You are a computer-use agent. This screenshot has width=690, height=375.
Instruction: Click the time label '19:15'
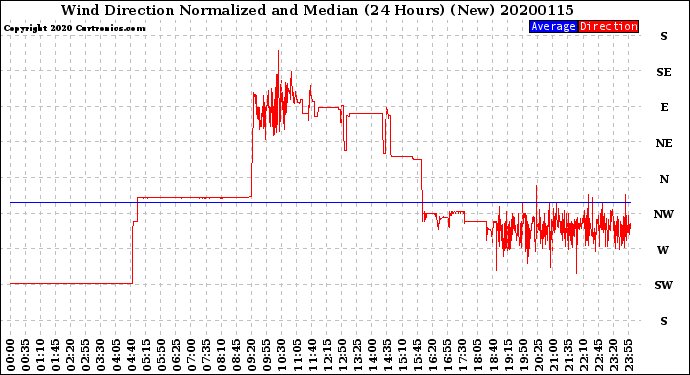pos(507,355)
